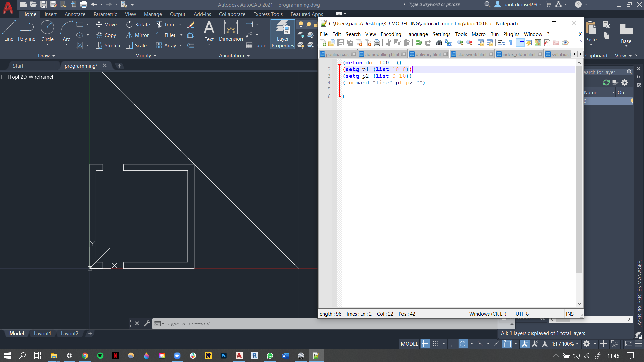Switch to delivery.html tab in Notepad++
Viewport: 644px width, 362px height.
(428, 54)
